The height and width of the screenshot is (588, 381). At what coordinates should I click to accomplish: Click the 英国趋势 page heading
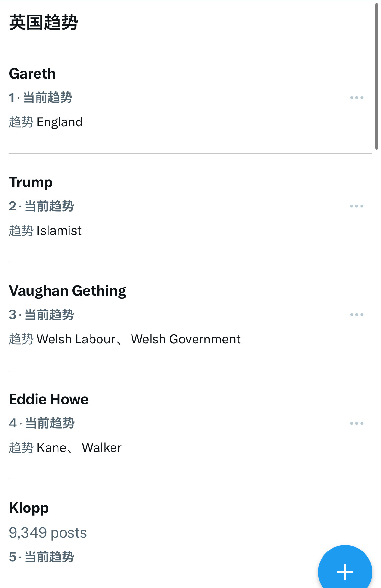pyautogui.click(x=44, y=23)
